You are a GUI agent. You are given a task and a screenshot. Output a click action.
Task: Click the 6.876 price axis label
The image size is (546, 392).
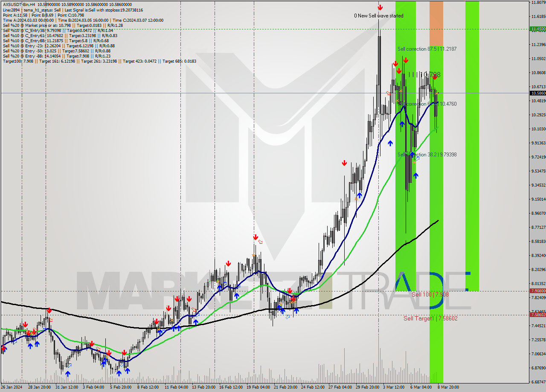coord(538,368)
